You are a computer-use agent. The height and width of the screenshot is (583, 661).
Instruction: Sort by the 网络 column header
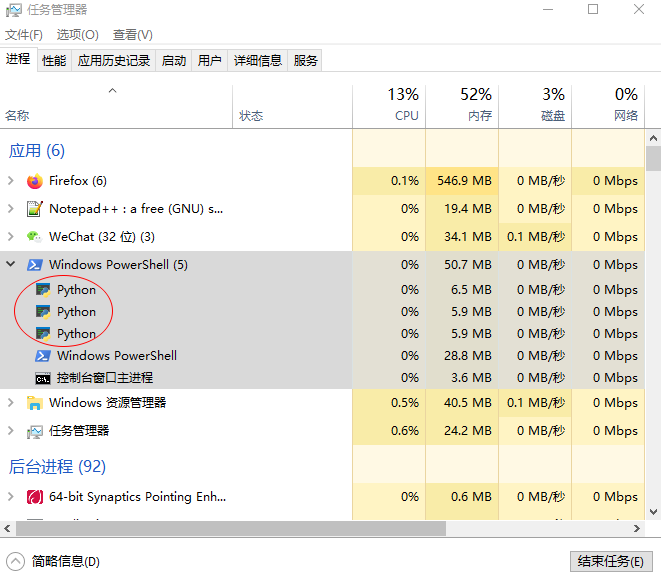click(608, 107)
